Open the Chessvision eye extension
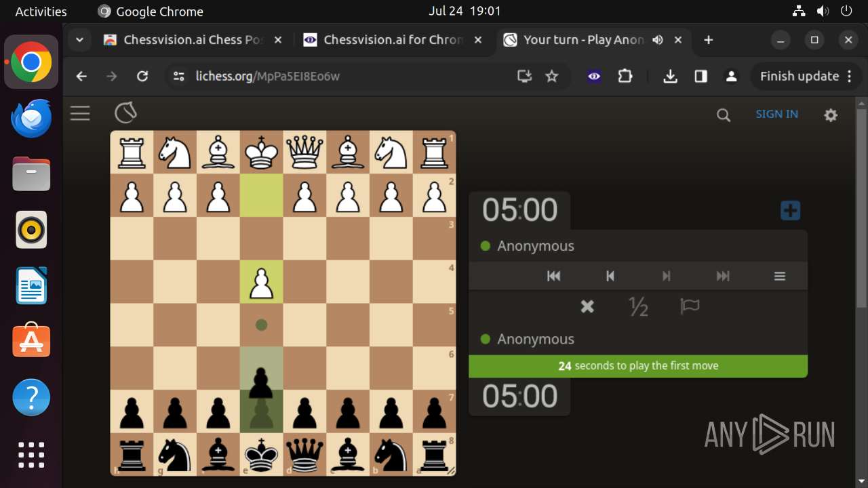The height and width of the screenshot is (488, 868). [x=594, y=77]
